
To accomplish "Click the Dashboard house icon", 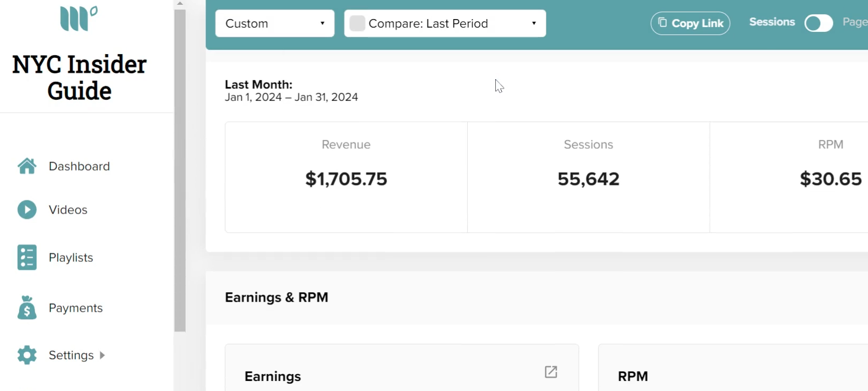I will tap(27, 166).
